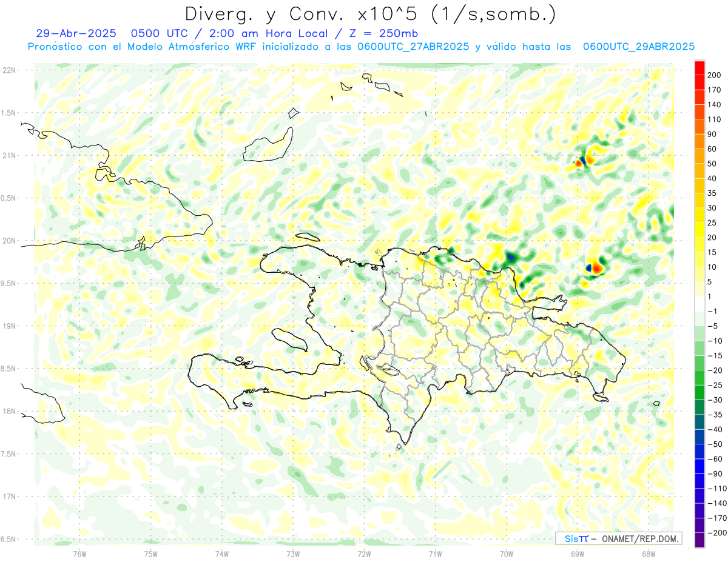Click the 68W longitude label
This screenshot has width=728, height=562.
(x=649, y=554)
